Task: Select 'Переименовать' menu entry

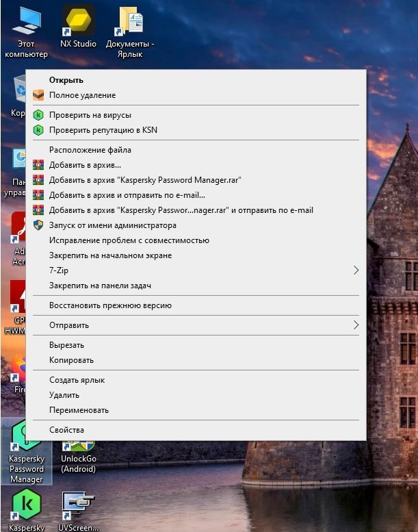Action: click(x=196, y=410)
